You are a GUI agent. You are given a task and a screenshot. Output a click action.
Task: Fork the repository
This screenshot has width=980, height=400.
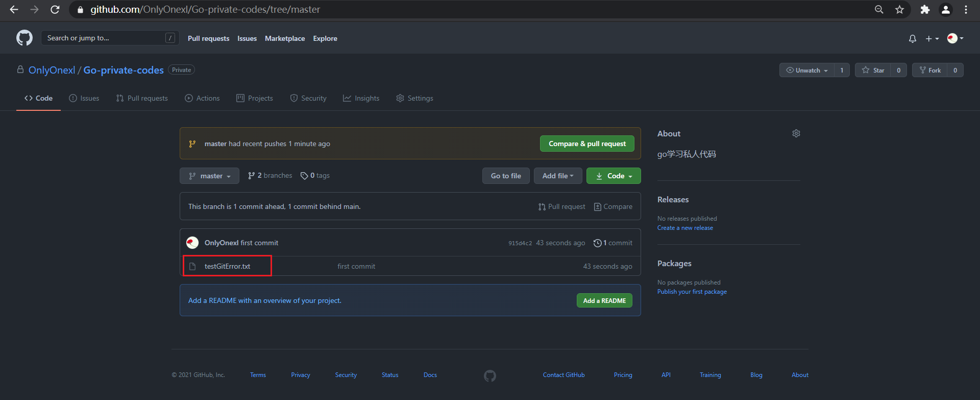point(929,70)
